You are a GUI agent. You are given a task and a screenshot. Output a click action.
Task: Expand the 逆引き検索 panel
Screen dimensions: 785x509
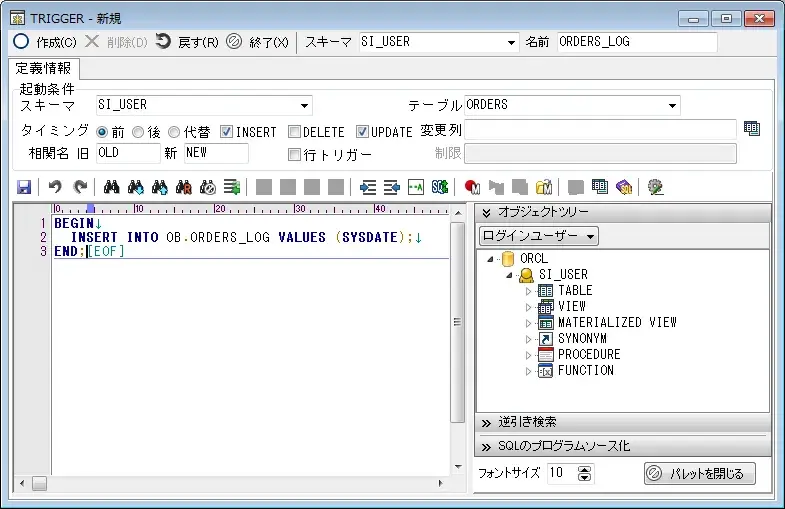[623, 422]
